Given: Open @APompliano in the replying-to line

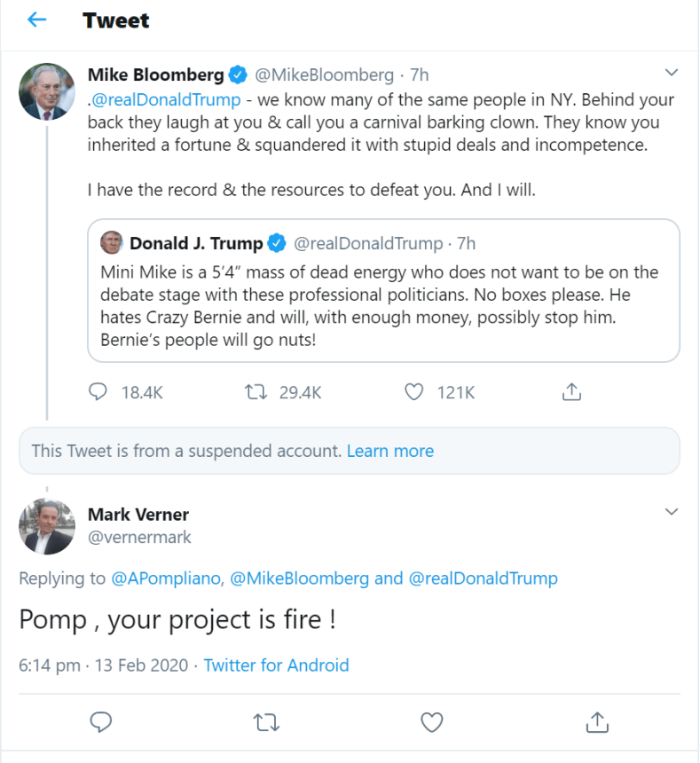Looking at the screenshot, I should [167, 578].
